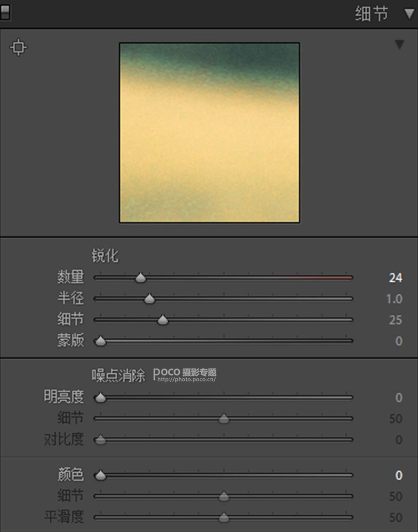418x532 pixels.
Task: Click the 蒙版 label
Action: point(70,340)
